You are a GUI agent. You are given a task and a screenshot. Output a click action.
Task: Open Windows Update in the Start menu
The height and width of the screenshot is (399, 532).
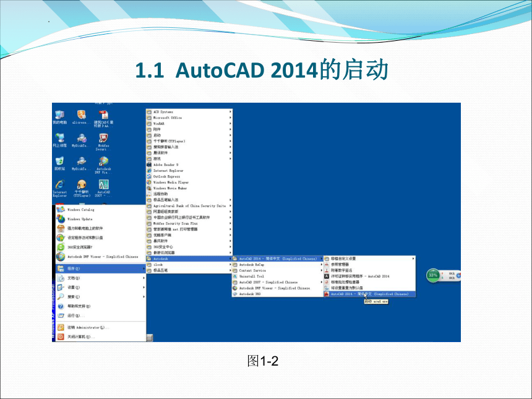pos(101,219)
